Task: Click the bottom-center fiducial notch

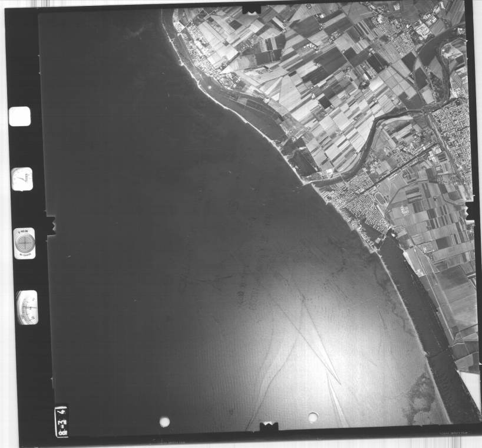Action: [269, 426]
